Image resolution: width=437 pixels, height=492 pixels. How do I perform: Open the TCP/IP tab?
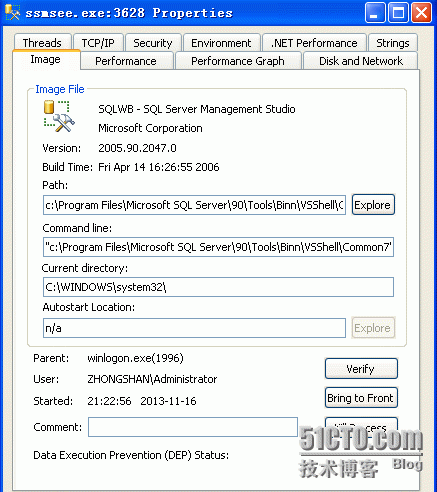98,43
